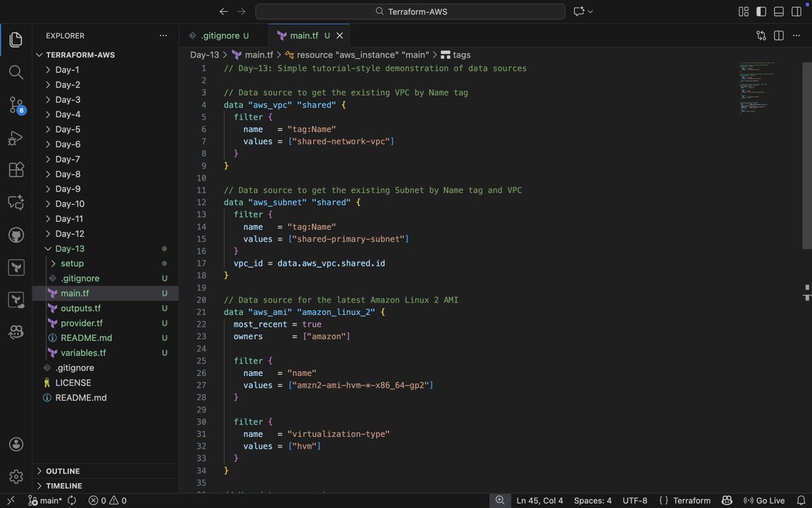
Task: Collapse the Day-13 folder
Action: 70,249
